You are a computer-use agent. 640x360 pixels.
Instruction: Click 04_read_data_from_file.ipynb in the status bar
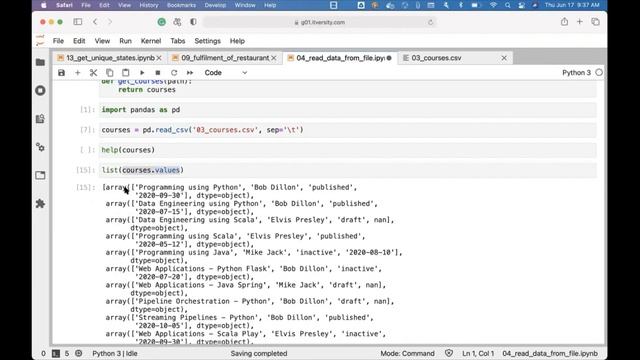click(550, 353)
